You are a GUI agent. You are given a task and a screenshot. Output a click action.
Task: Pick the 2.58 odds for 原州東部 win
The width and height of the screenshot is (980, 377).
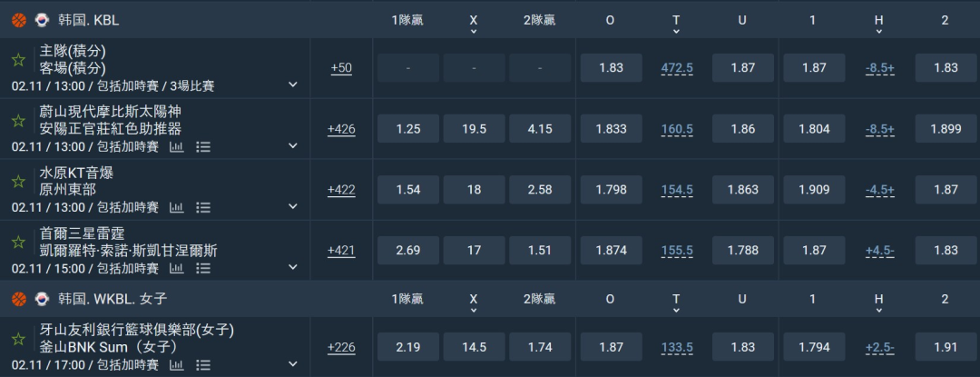[x=540, y=190]
